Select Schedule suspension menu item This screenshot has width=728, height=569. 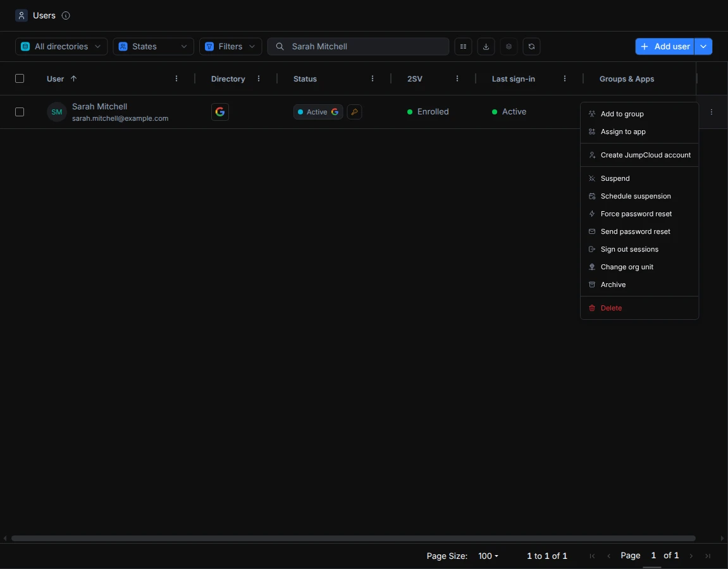coord(639,196)
